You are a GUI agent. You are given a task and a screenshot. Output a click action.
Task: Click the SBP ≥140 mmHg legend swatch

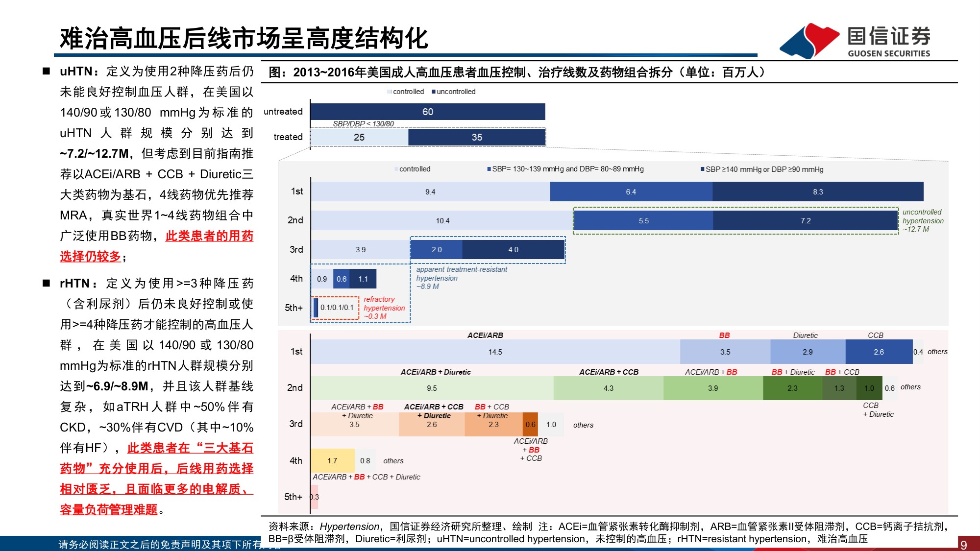702,169
